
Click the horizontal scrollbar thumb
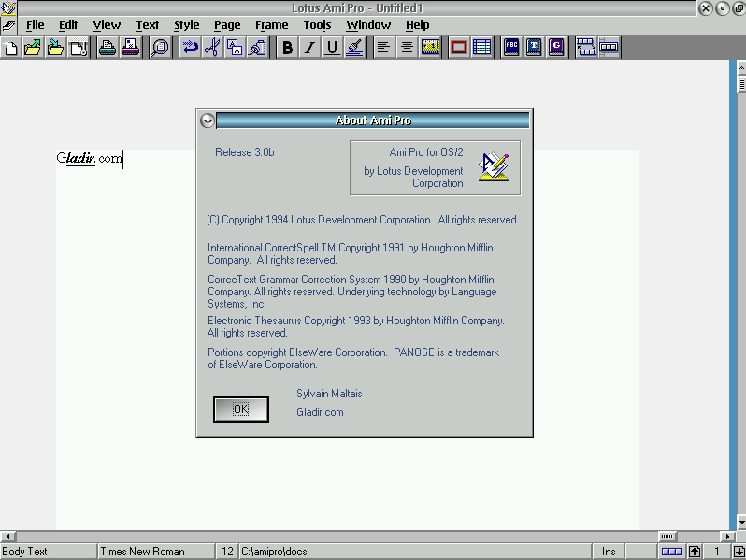point(667,537)
